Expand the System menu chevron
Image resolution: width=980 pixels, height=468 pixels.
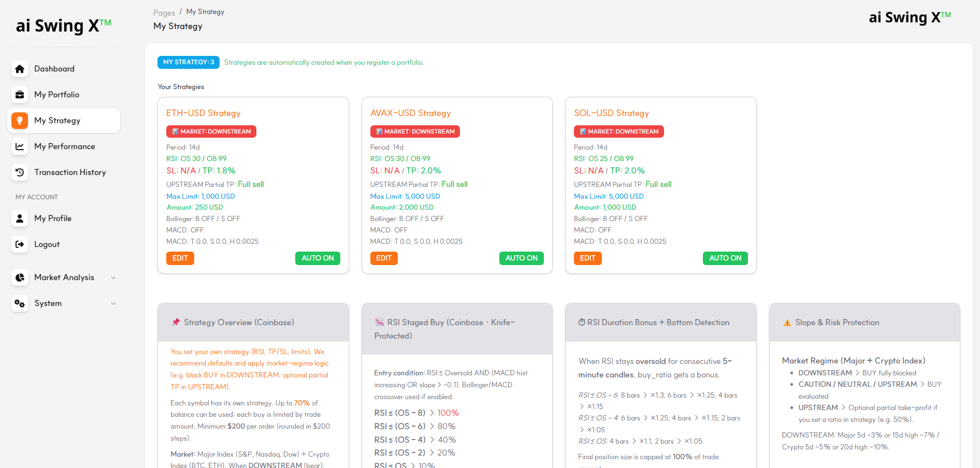pos(113,303)
